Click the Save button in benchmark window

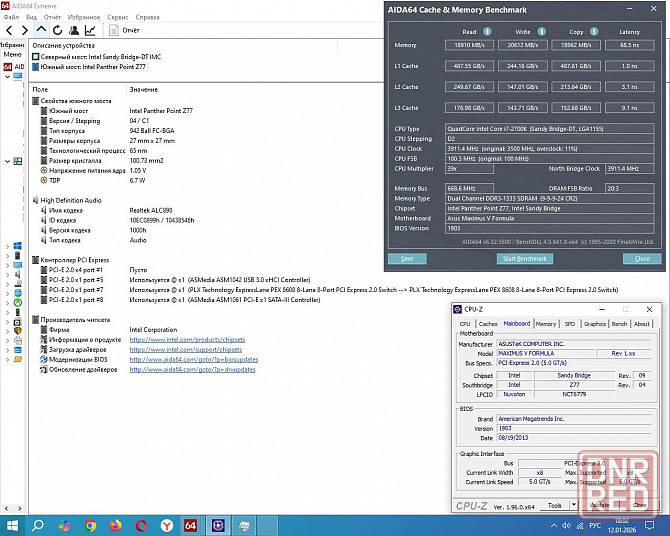(407, 259)
